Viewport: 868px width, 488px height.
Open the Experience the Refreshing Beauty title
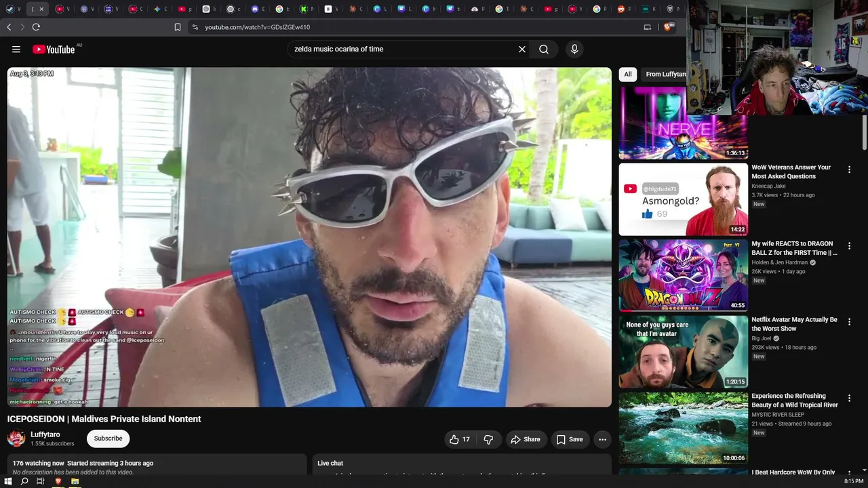pos(795,401)
